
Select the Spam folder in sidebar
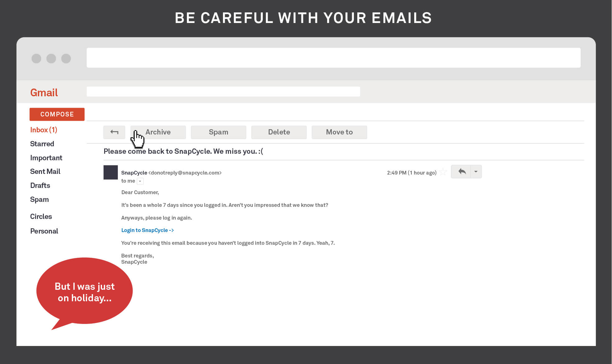39,199
